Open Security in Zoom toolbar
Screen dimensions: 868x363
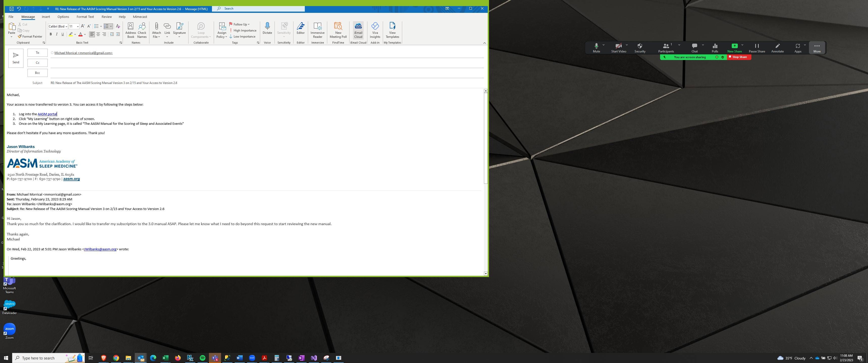640,48
